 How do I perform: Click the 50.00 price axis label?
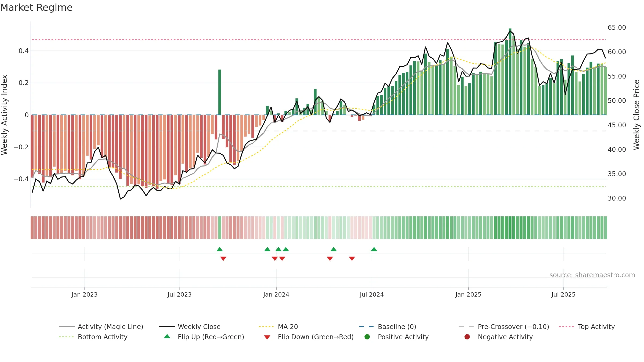(617, 101)
